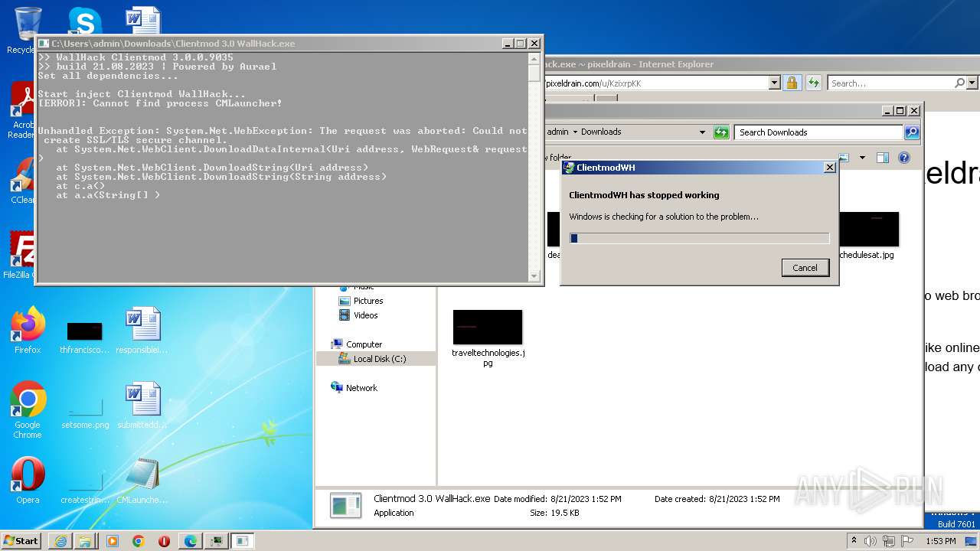The image size is (980, 551).
Task: Click console window title bar icon
Action: pyautogui.click(x=44, y=44)
